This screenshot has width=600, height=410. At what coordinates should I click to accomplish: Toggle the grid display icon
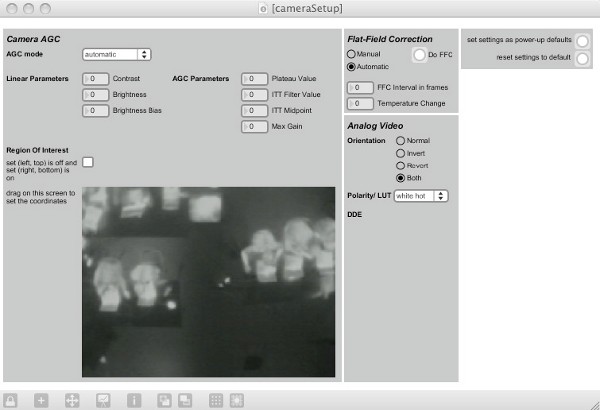(x=216, y=400)
